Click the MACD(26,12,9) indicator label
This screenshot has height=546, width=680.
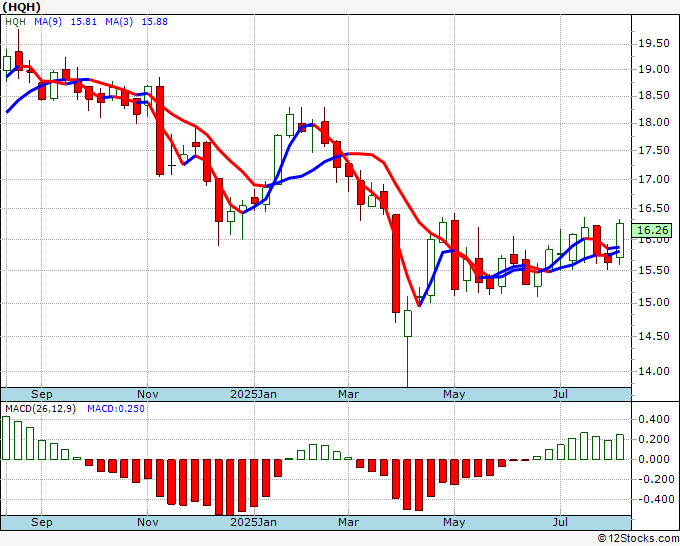[x=40, y=409]
